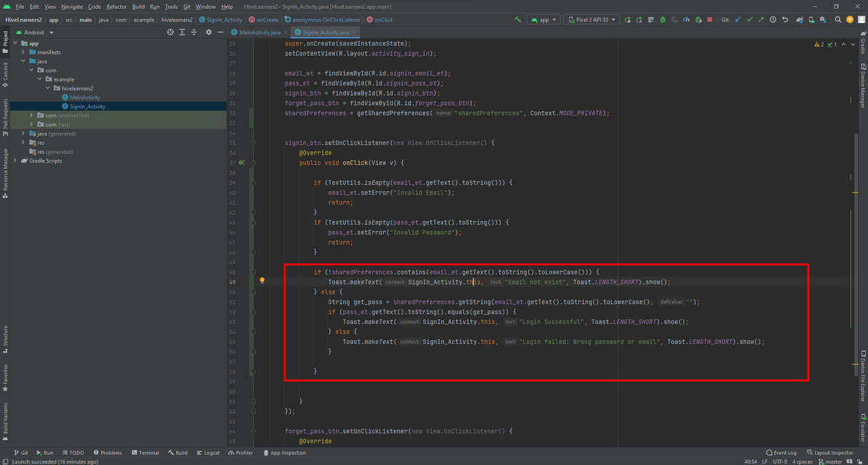Toggle the Device File Explorer window
The image size is (868, 465).
point(863,376)
